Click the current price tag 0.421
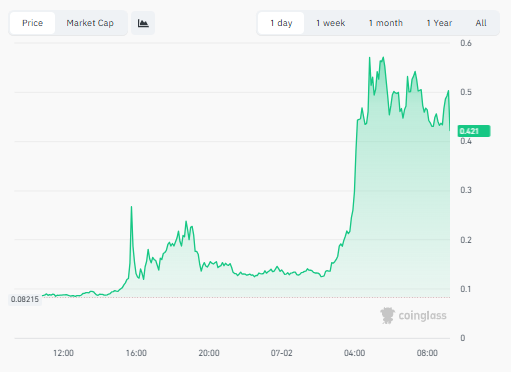 pos(474,131)
